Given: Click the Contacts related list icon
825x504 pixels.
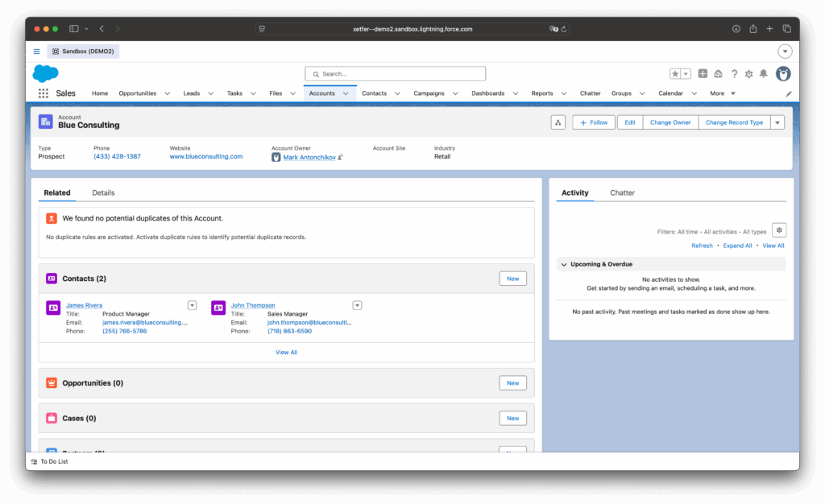Looking at the screenshot, I should pyautogui.click(x=51, y=279).
